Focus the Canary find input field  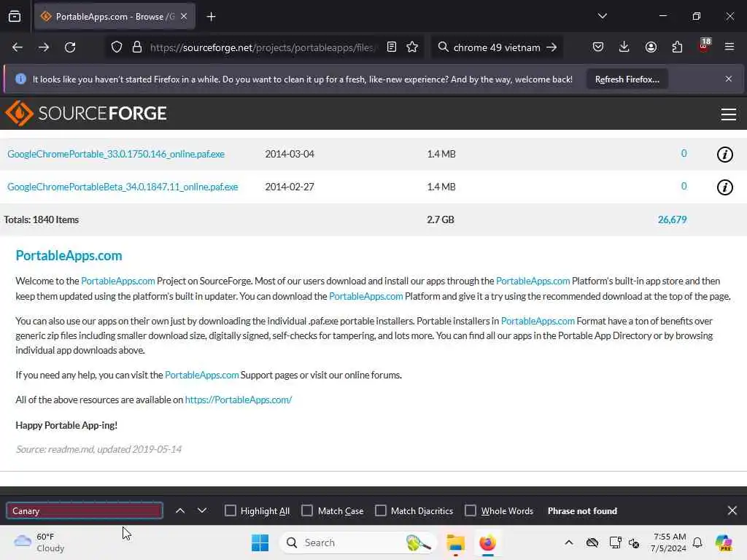click(85, 511)
